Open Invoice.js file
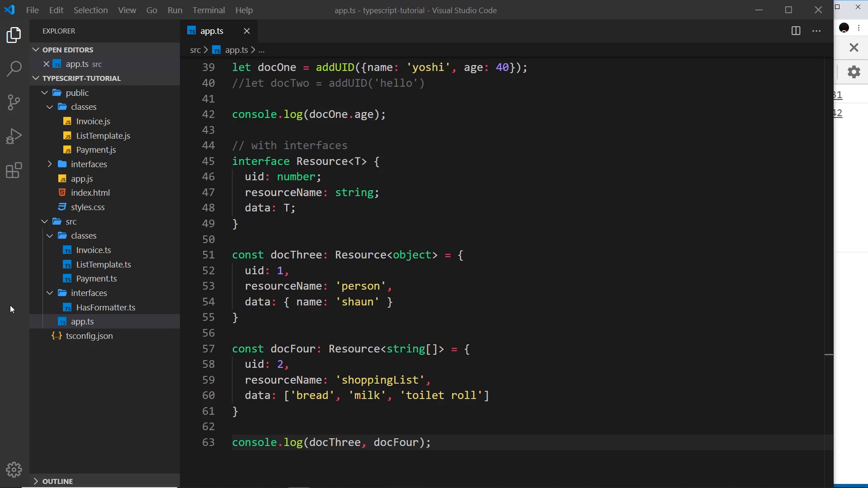Screen dimensions: 868x488 coord(93,121)
